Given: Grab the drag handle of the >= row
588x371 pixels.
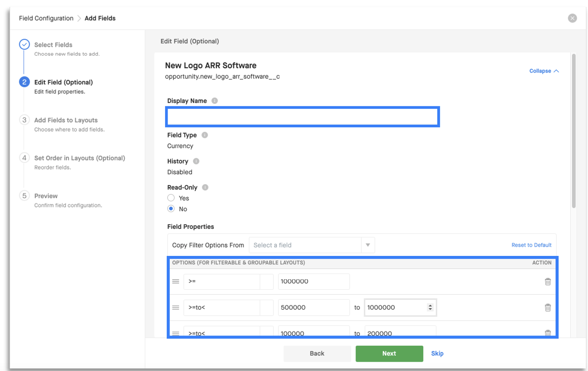Looking at the screenshot, I should point(176,282).
